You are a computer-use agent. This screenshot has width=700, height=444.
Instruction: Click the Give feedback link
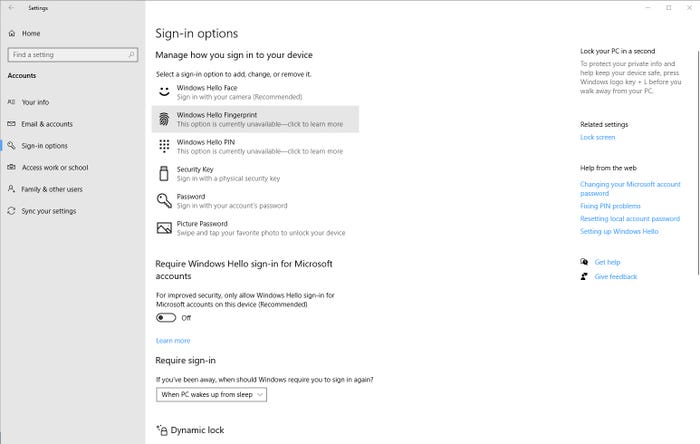616,277
